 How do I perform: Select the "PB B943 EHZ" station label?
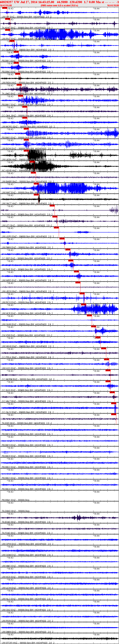point(9,72)
